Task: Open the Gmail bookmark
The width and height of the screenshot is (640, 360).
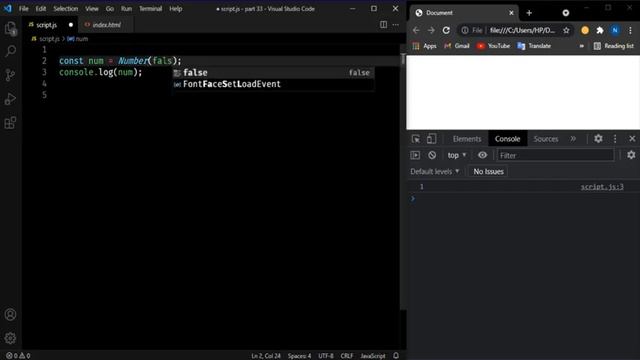Action: point(457,46)
